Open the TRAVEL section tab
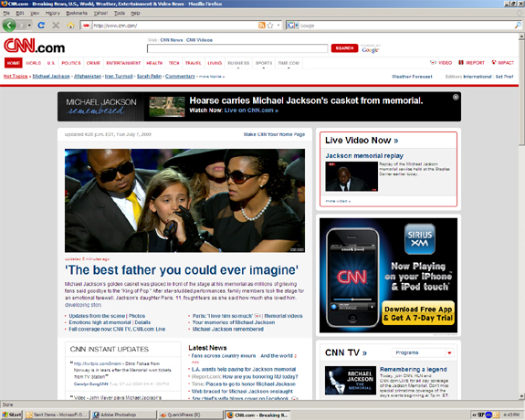 pos(194,63)
